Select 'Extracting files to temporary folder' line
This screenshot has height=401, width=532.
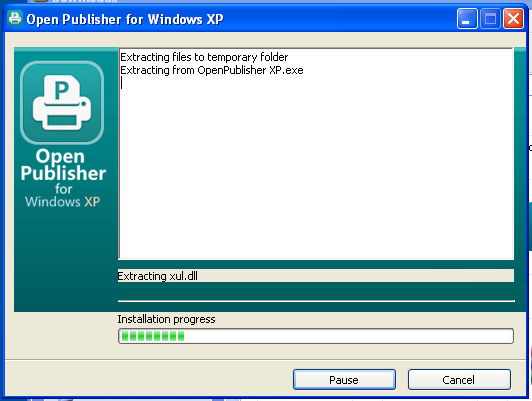(x=204, y=57)
